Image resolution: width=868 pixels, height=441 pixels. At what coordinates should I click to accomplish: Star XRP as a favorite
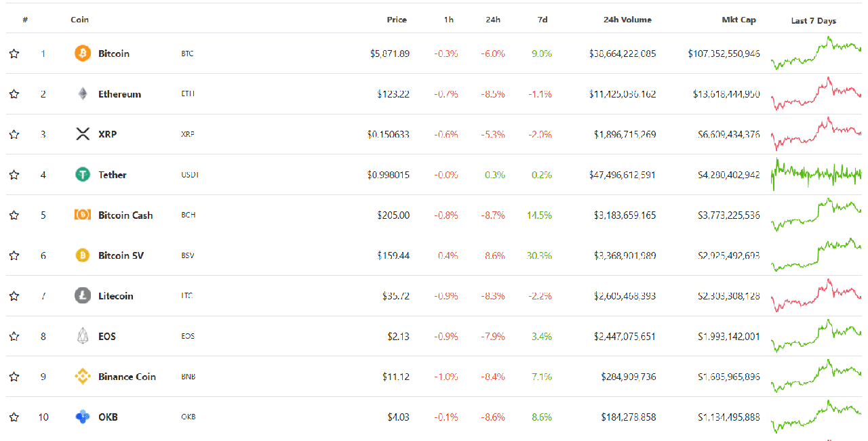click(x=14, y=134)
